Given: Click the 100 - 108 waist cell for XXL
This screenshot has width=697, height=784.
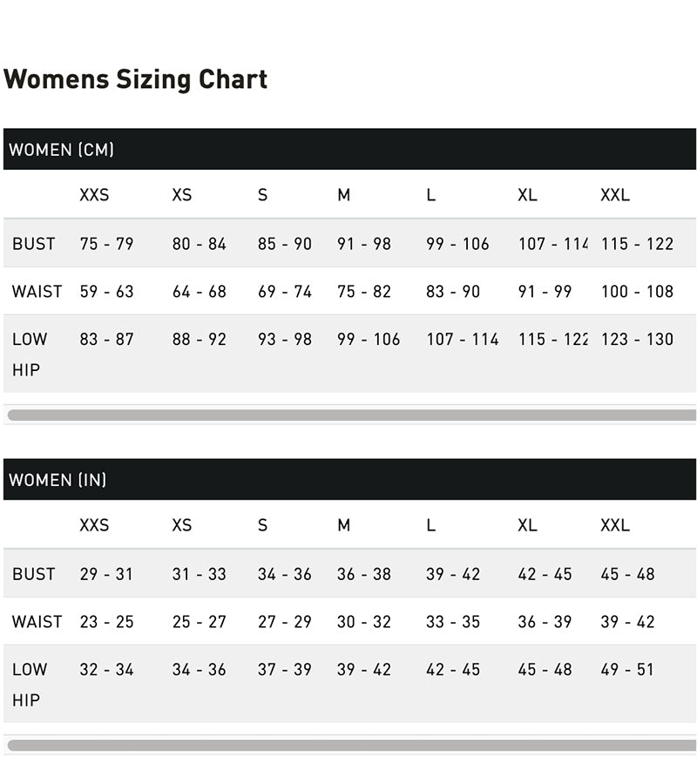Looking at the screenshot, I should point(637,292).
